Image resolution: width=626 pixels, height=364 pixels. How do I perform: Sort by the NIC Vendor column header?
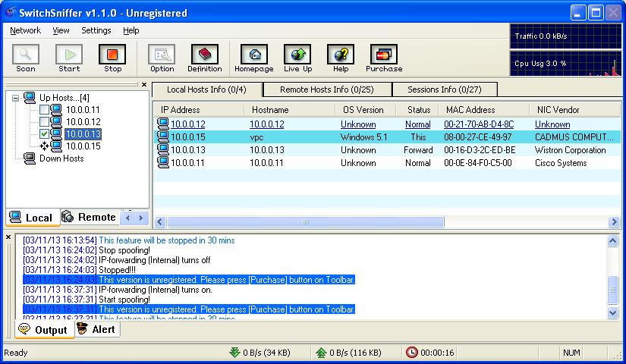[x=575, y=110]
